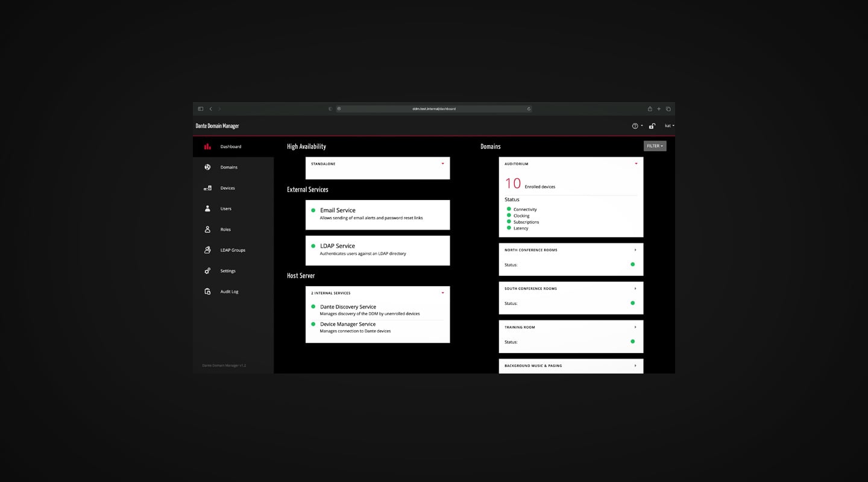This screenshot has height=482, width=868.
Task: Click Device Manager Service name
Action: coord(348,324)
